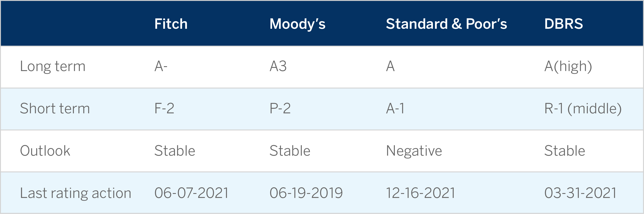Select the F-2 short term cell
Image resolution: width=644 pixels, height=214 pixels.
pyautogui.click(x=164, y=108)
